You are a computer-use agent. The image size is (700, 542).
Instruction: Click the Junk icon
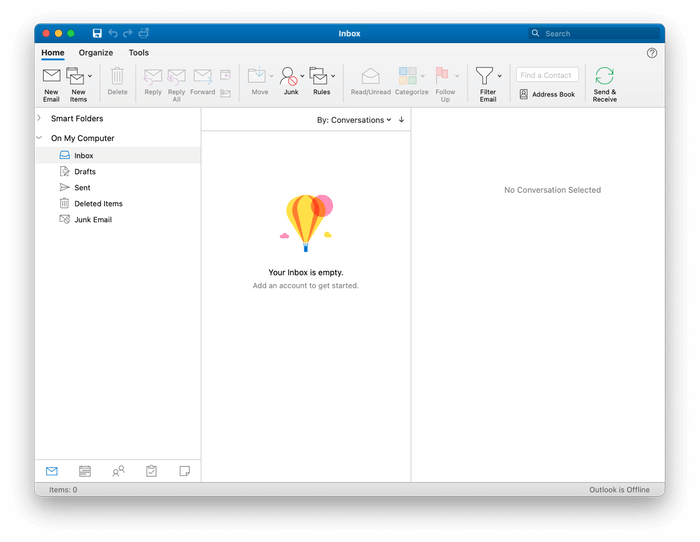pyautogui.click(x=288, y=76)
